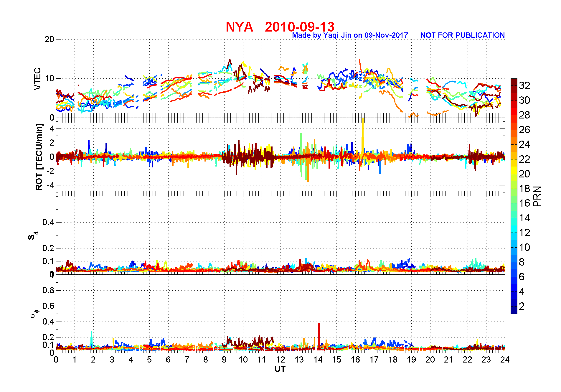Click the plot title NYA 2010-09-13
561x392 pixels.
pos(280,27)
